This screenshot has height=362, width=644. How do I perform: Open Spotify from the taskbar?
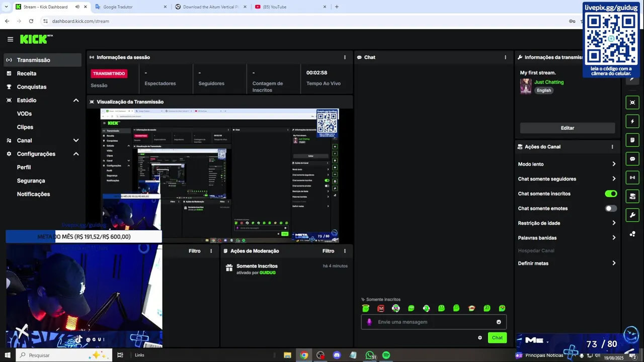pos(386,355)
